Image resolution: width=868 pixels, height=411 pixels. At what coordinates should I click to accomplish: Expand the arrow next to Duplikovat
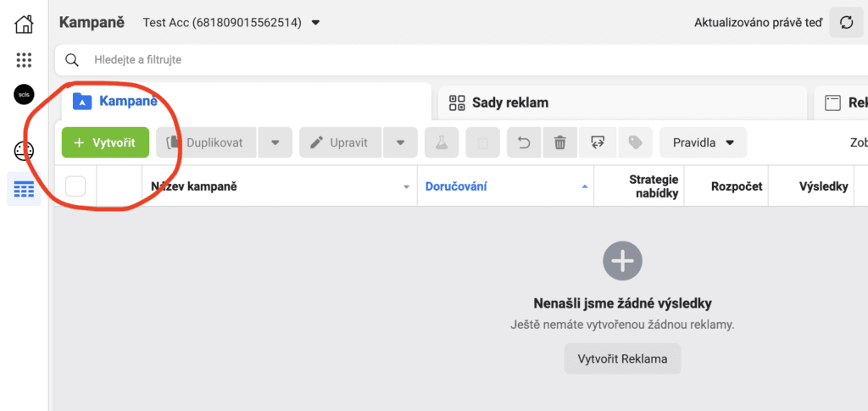[275, 142]
